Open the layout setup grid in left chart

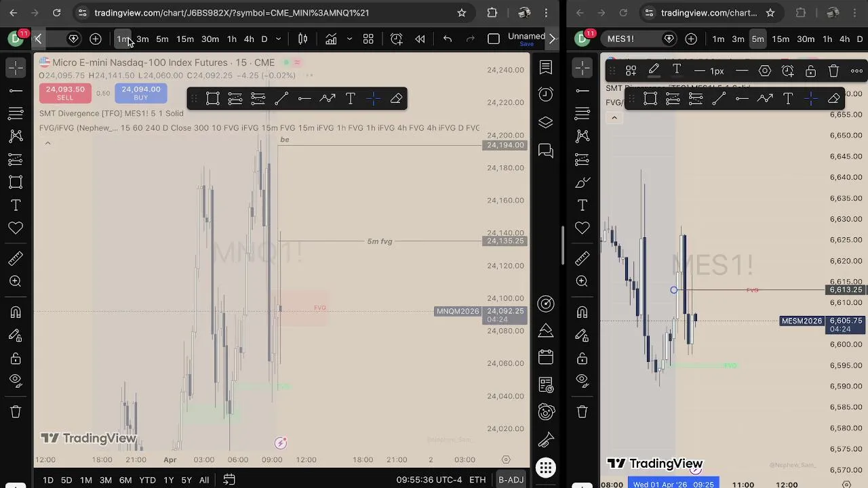(x=368, y=39)
